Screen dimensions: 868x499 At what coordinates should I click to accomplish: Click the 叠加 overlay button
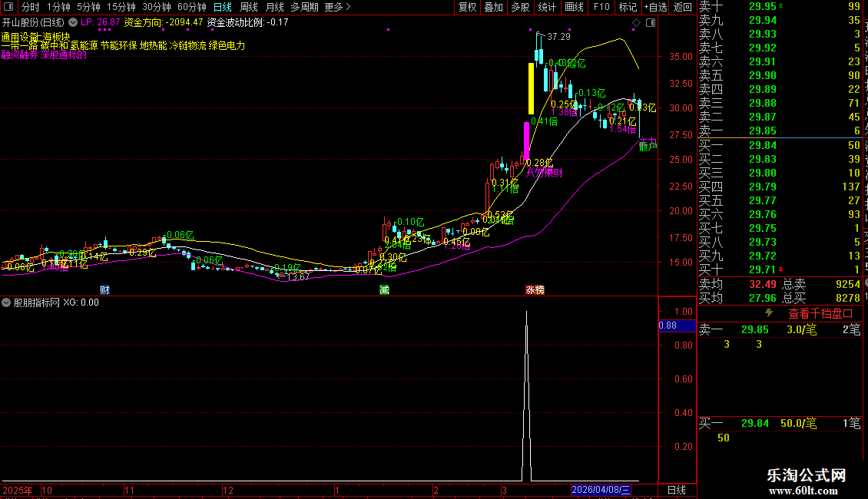pos(493,7)
